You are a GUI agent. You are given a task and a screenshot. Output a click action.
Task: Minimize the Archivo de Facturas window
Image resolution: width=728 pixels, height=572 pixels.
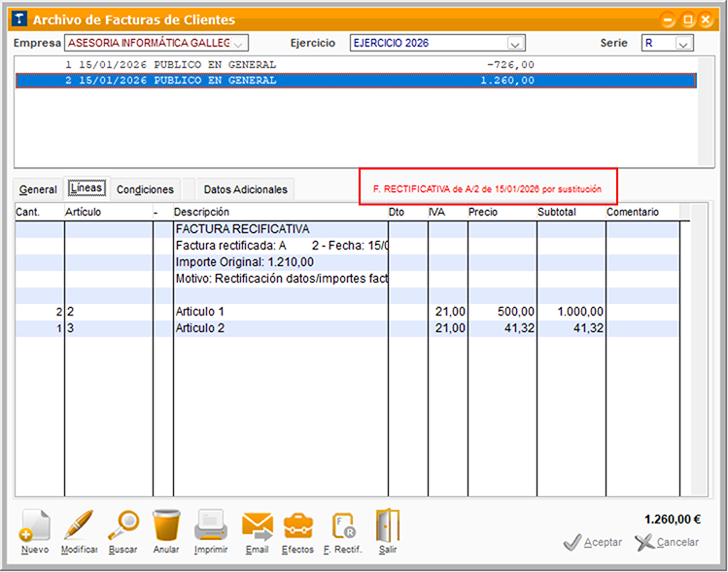668,19
